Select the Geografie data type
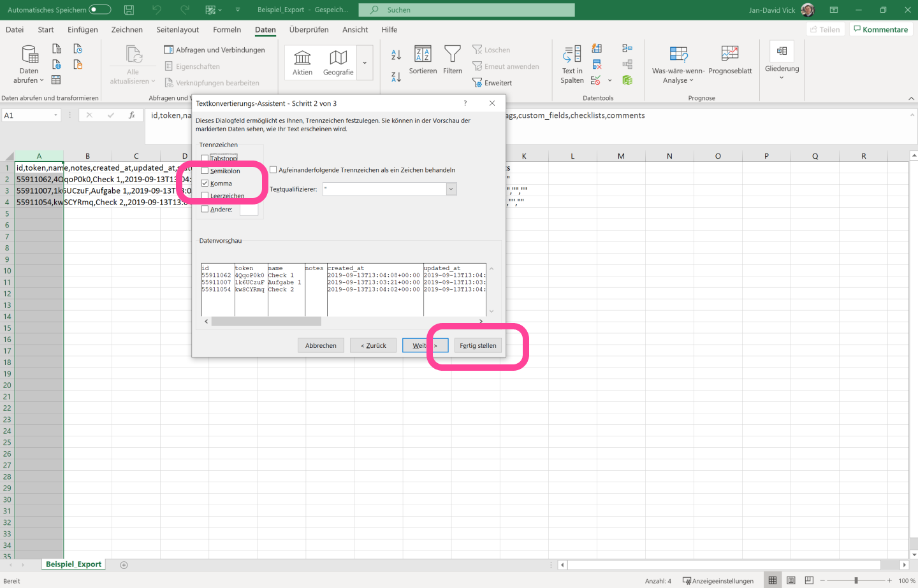This screenshot has height=588, width=918. pyautogui.click(x=338, y=63)
